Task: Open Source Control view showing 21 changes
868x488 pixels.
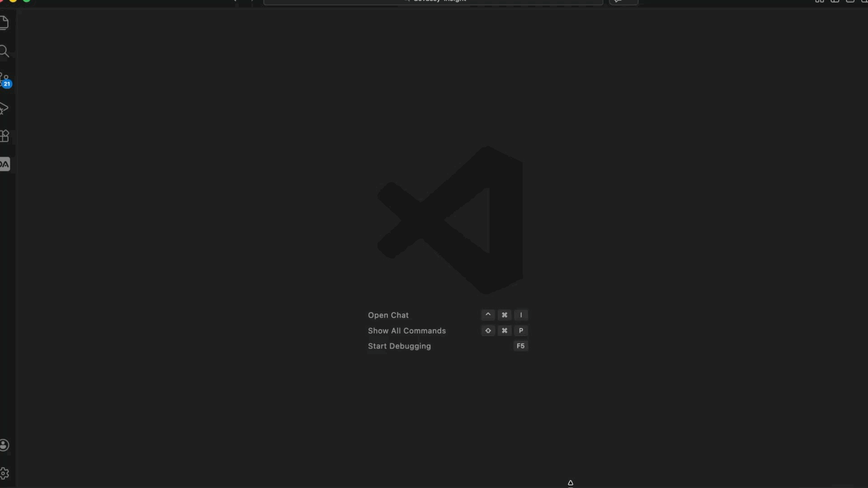Action: coord(5,79)
